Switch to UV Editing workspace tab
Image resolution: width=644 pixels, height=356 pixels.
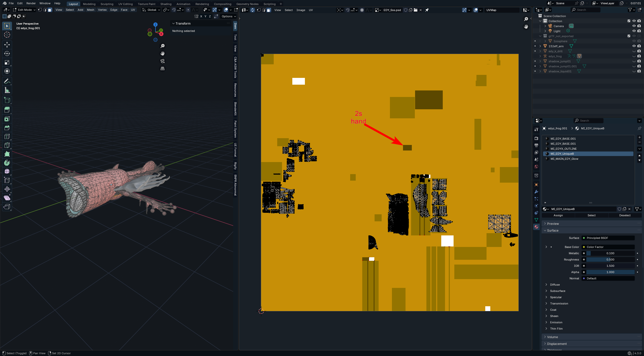tap(126, 4)
